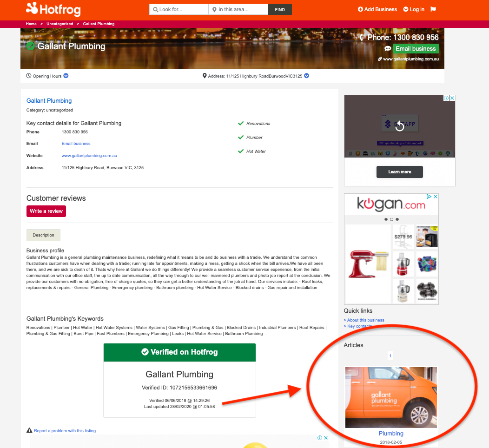This screenshot has height=448, width=489.
Task: Go to Uncategorized breadcrumb
Action: [60, 24]
